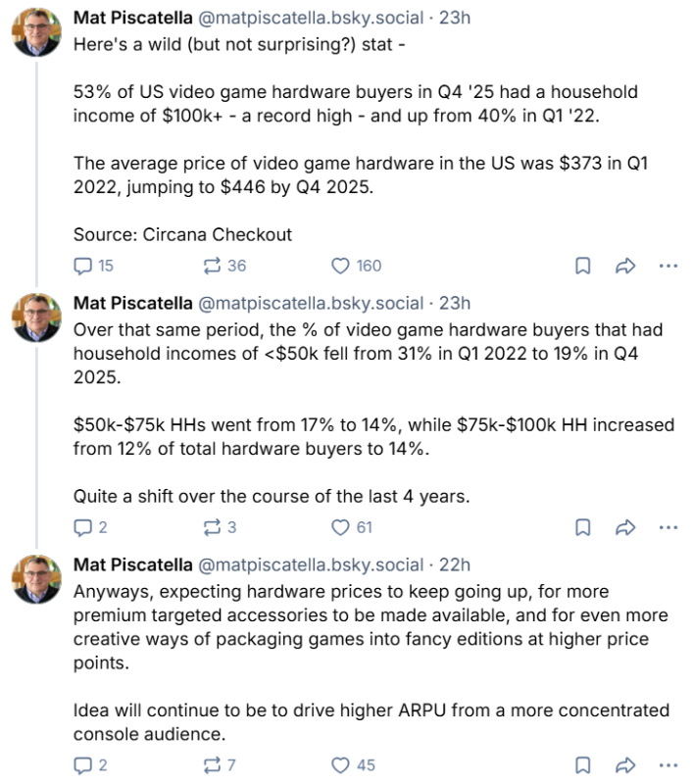The image size is (693, 784).
Task: Bookmark the Circana Checkout stat post
Action: [x=581, y=266]
